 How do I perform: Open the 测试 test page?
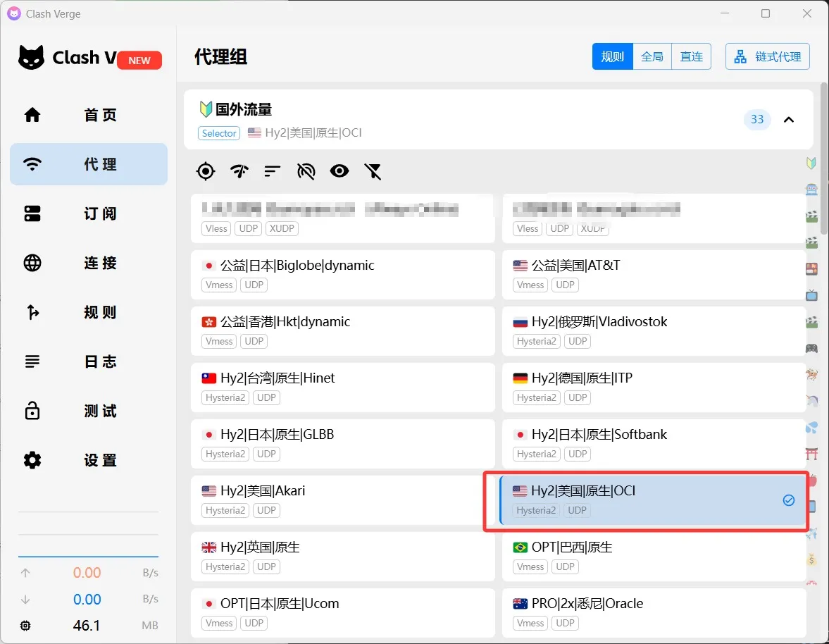tap(89, 411)
